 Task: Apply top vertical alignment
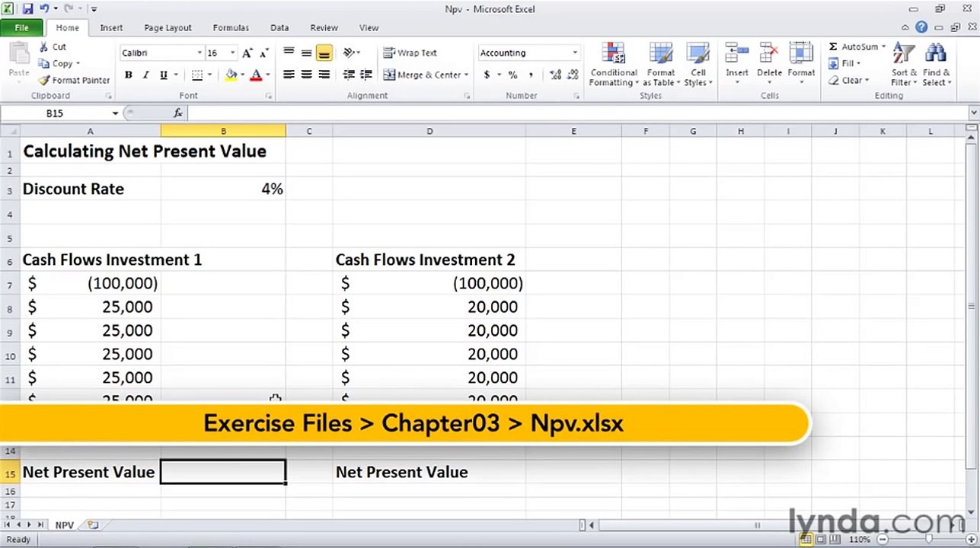coord(289,53)
